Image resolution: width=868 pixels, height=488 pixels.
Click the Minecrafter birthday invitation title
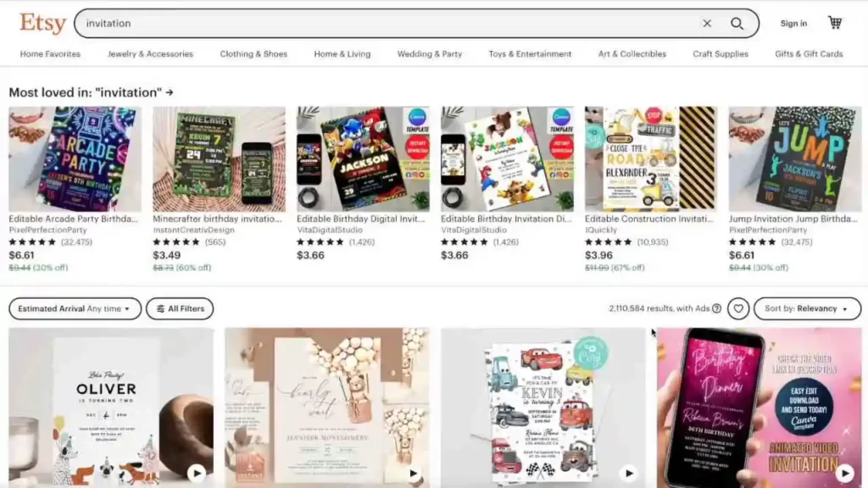217,219
